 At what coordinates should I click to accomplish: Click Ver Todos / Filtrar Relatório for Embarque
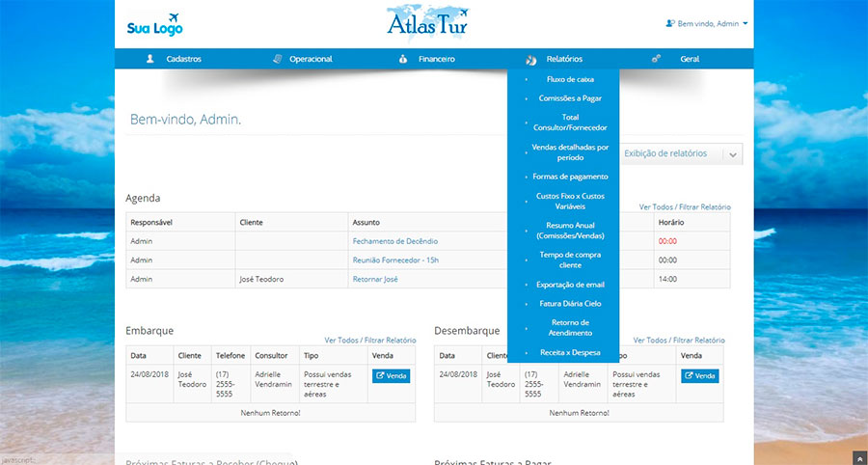(369, 340)
